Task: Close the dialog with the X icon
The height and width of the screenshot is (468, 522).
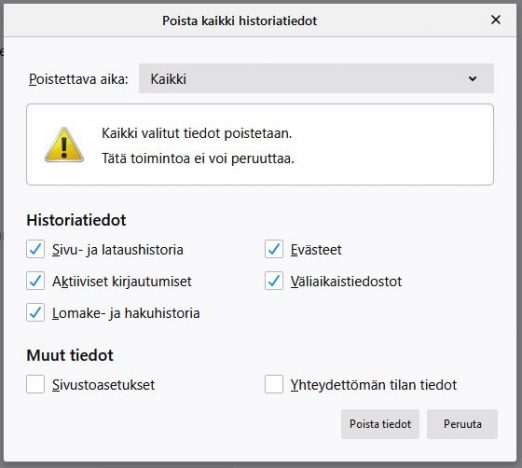Action: coord(496,20)
